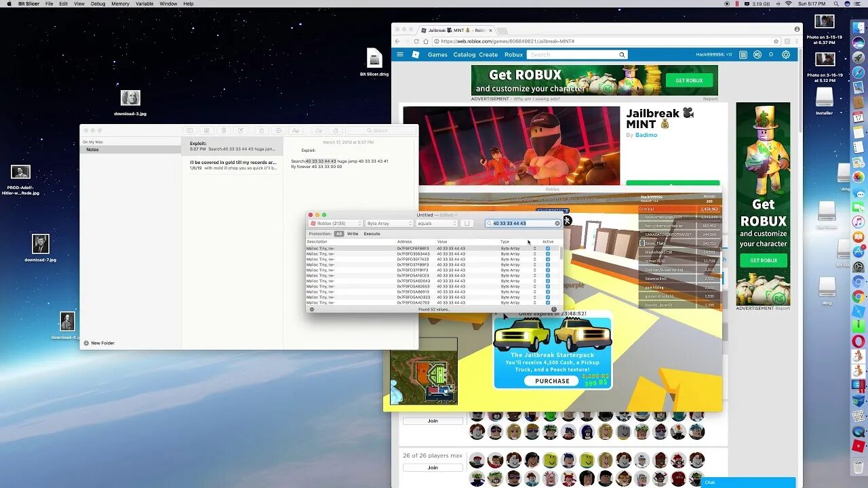Open Type stepper for 0x7FBFD37F91F3 row
The width and height of the screenshot is (868, 488).
click(534, 270)
